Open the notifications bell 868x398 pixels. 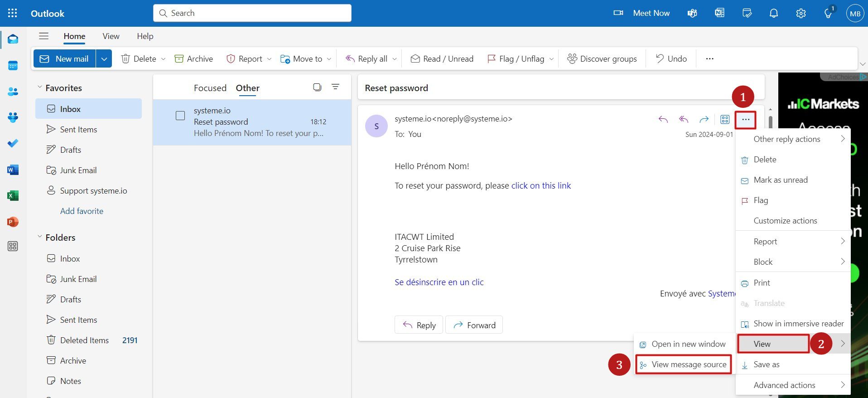click(774, 13)
